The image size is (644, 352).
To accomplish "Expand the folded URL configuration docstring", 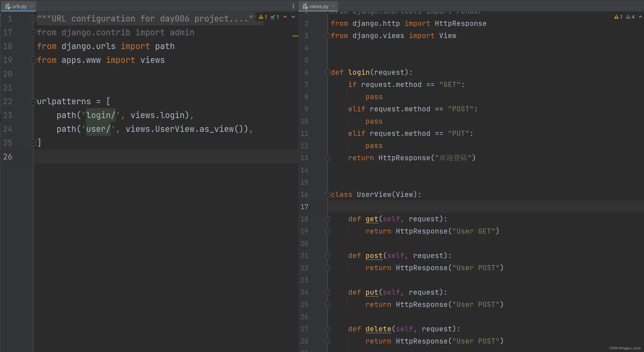I will pos(33,19).
